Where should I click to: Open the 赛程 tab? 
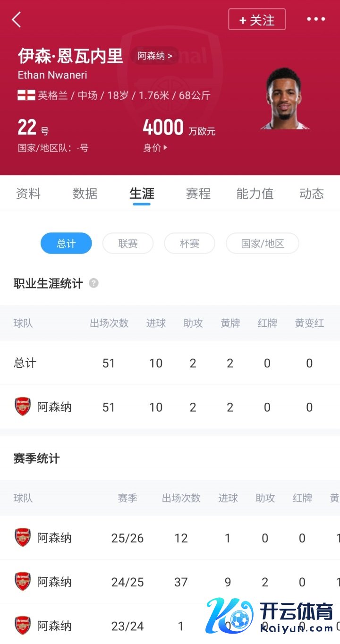[198, 194]
